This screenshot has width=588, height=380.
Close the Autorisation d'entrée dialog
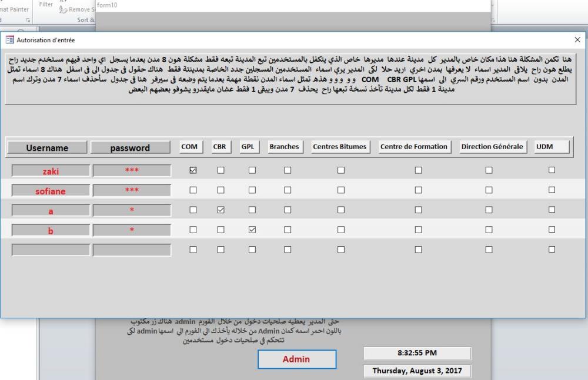point(577,40)
